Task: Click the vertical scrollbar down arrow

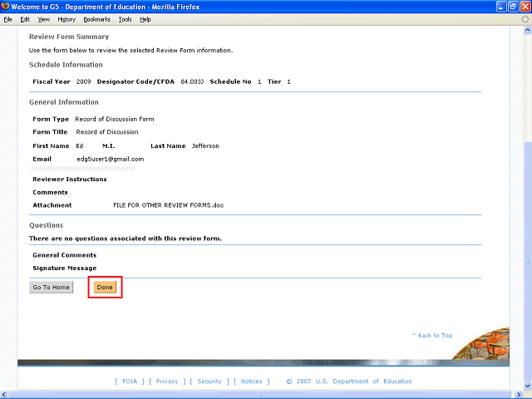Action: 527,386
